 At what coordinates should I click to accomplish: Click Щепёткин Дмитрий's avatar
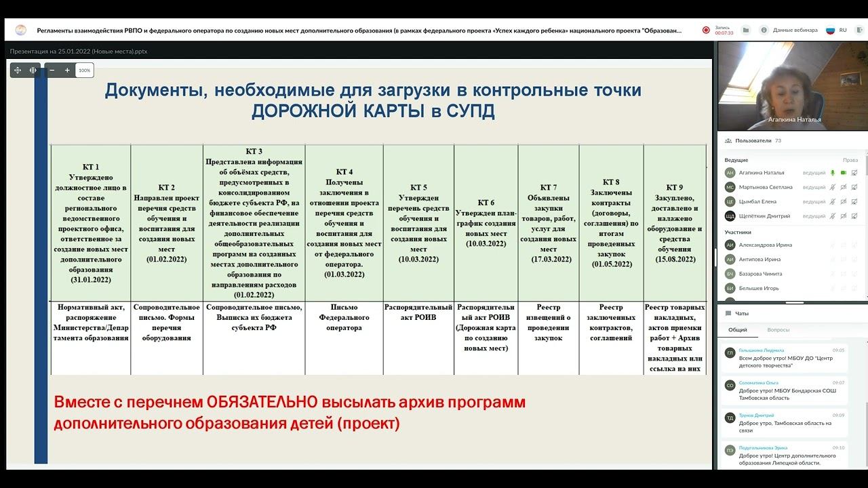coord(730,216)
